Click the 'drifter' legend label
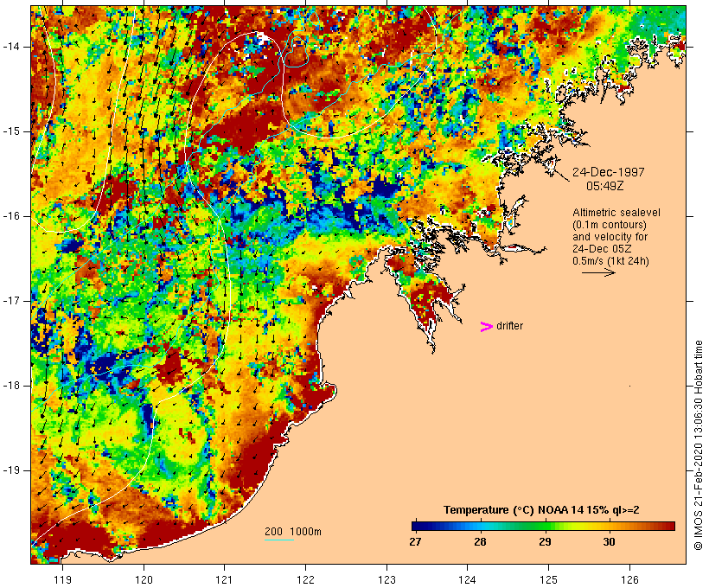Screen dimensions: 709x588 509,326
